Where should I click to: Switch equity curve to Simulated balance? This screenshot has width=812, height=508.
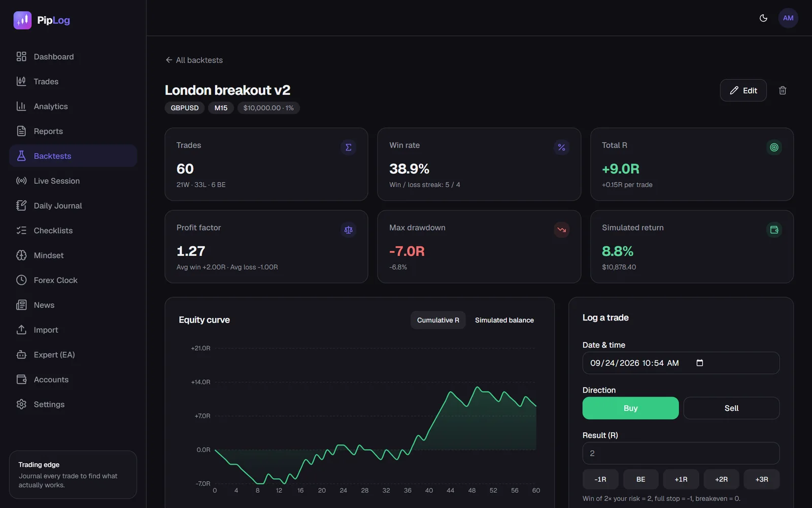coord(504,320)
